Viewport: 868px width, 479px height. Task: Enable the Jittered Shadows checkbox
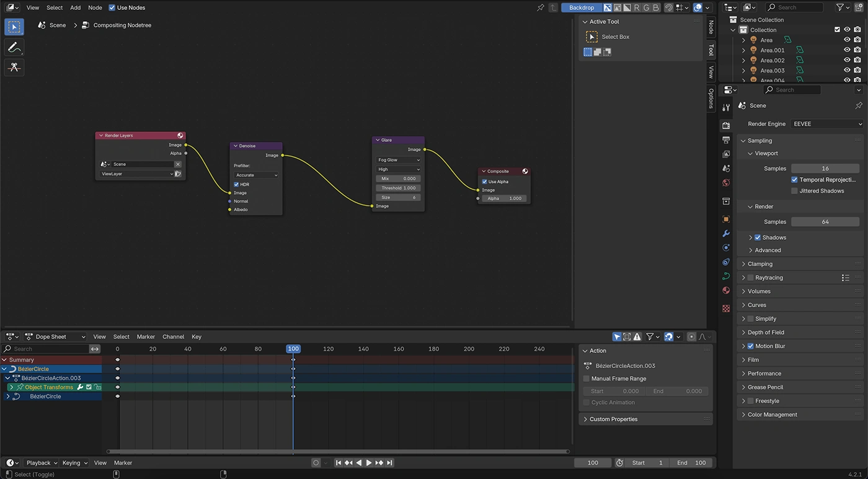(794, 191)
